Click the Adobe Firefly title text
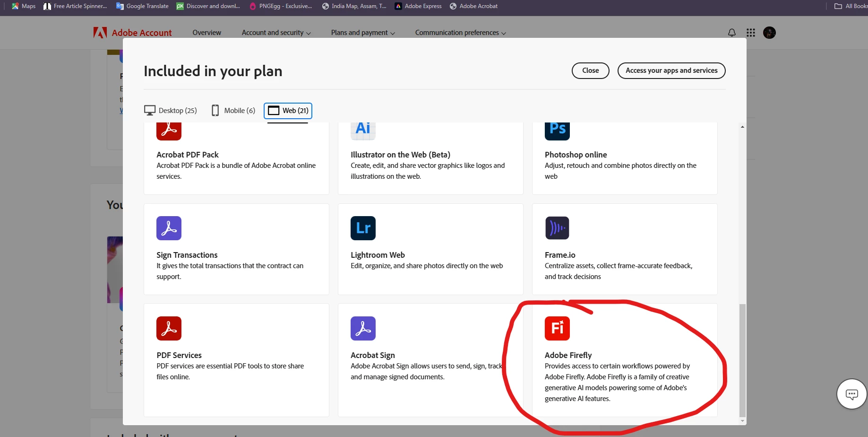This screenshot has width=868, height=437. click(568, 355)
